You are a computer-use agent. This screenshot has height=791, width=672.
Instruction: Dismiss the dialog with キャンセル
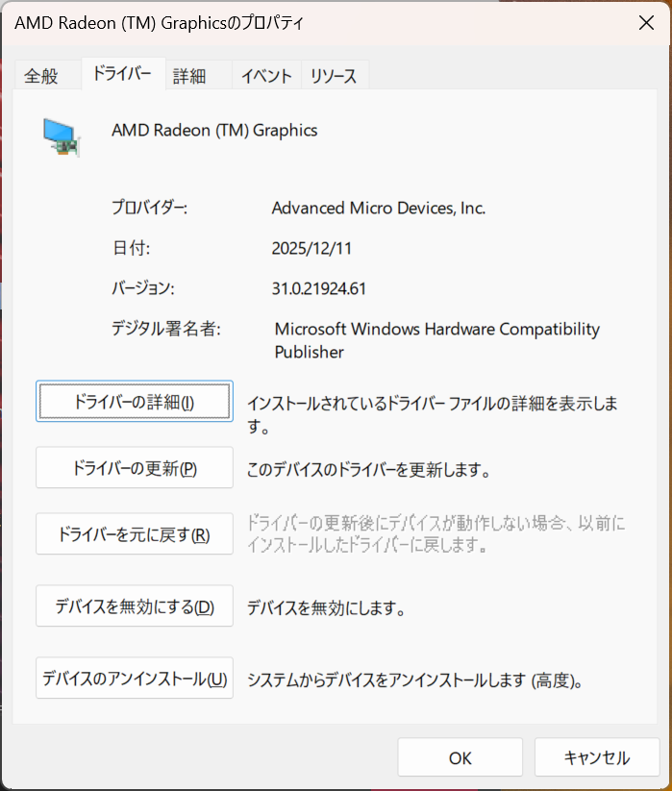(596, 757)
